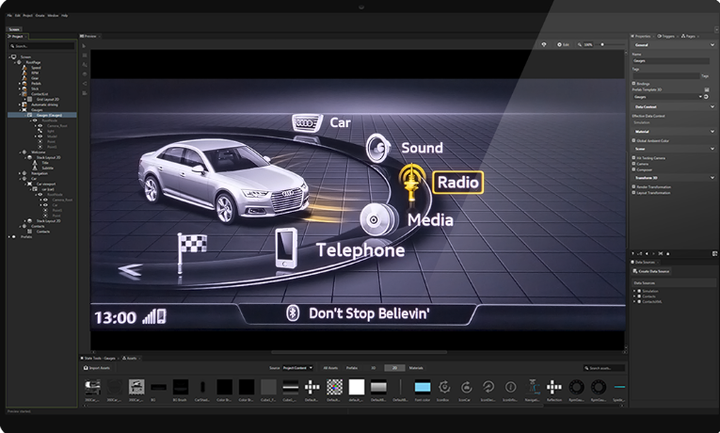The height and width of the screenshot is (433, 720).
Task: Click the Audi Car grille icon
Action: point(305,122)
